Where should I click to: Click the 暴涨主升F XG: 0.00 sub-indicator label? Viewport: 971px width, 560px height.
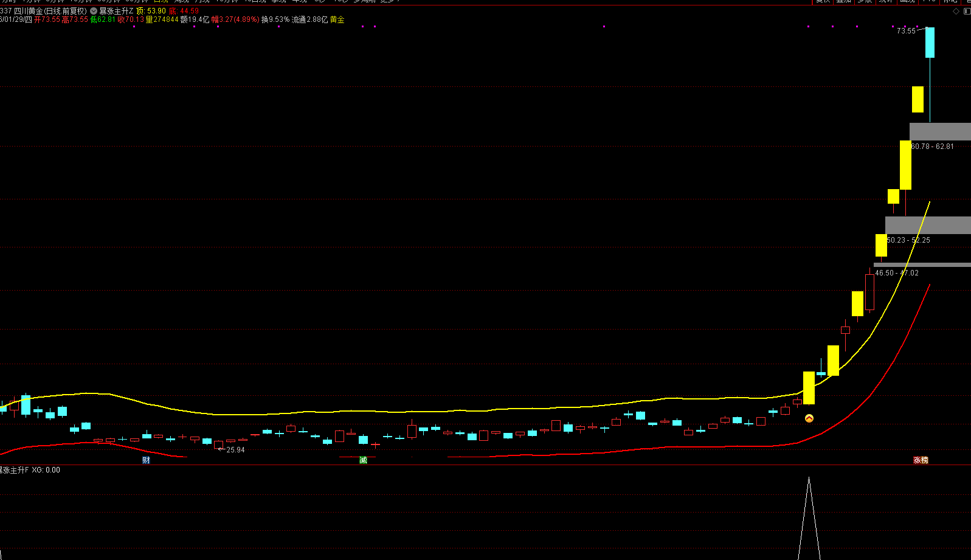coord(30,470)
